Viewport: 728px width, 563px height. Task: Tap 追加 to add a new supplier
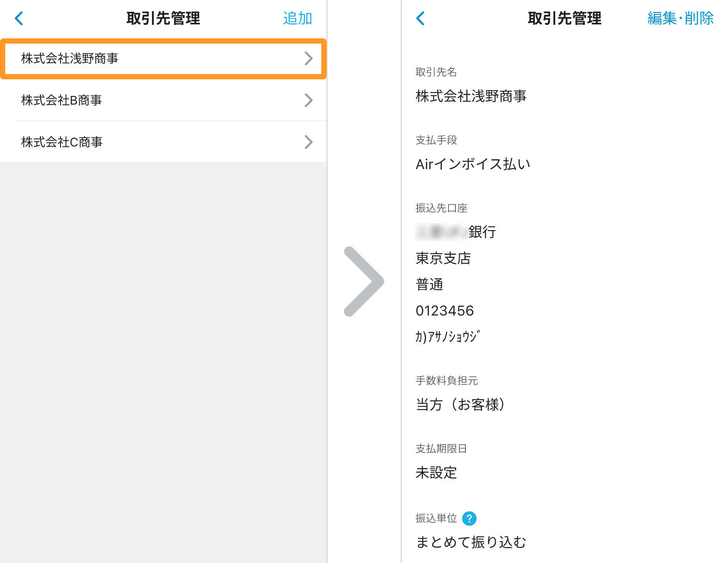[298, 18]
